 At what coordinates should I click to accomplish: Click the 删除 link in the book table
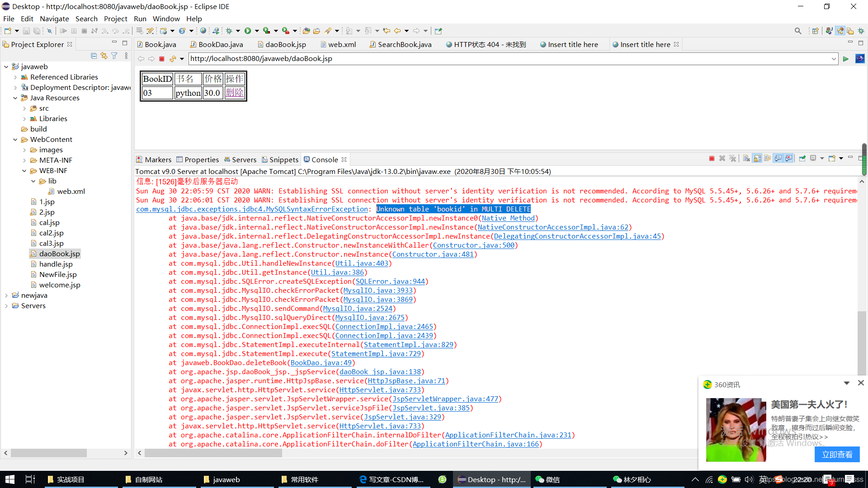[234, 93]
